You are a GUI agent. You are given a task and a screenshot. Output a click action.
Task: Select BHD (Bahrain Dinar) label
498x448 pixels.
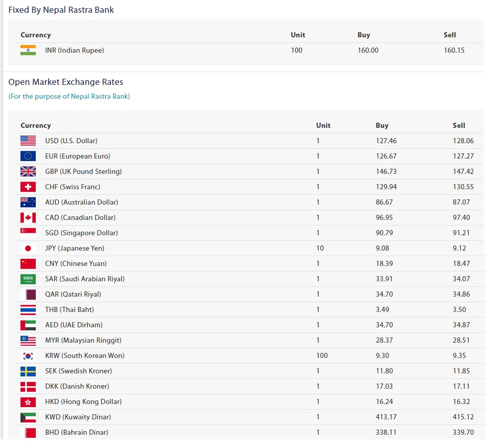[x=77, y=433]
